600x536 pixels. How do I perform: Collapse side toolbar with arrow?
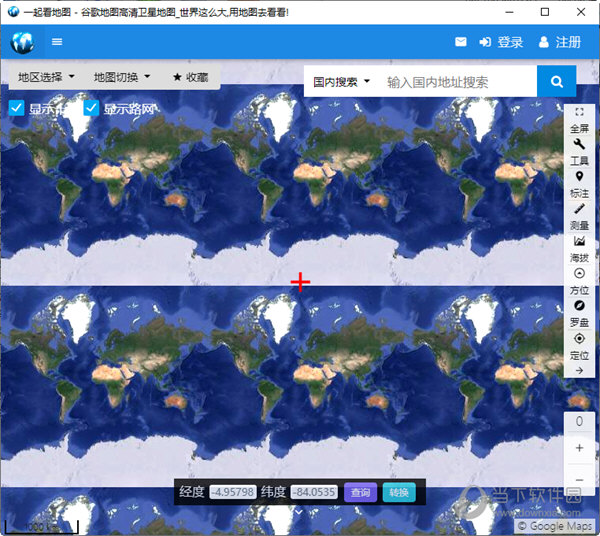tap(579, 370)
